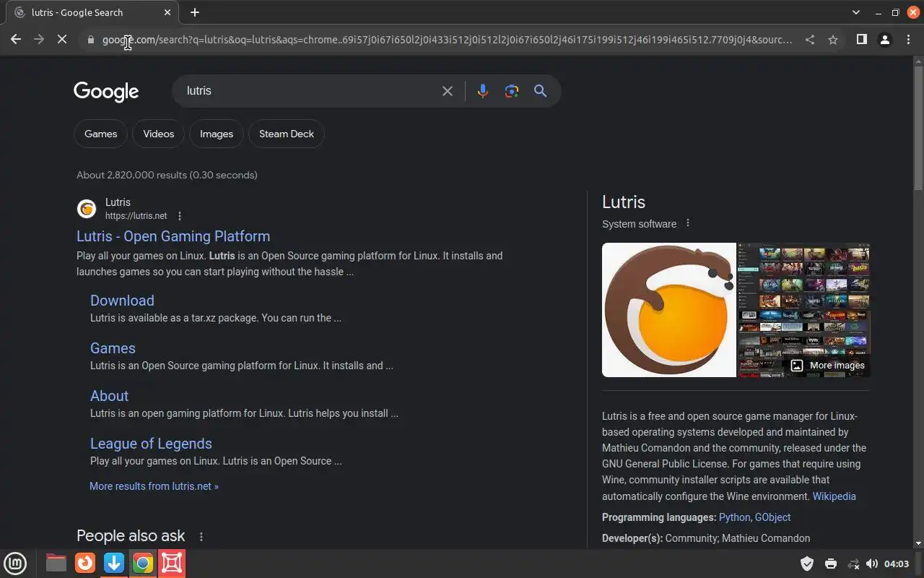The width and height of the screenshot is (924, 578).
Task: Open the League of Legends sitelink
Action: pos(151,444)
